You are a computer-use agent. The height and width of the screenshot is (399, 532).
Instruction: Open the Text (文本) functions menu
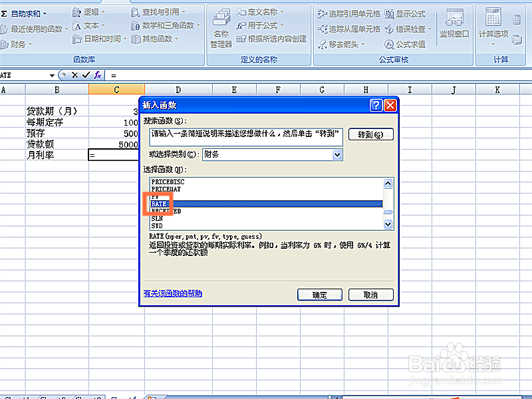pos(88,26)
